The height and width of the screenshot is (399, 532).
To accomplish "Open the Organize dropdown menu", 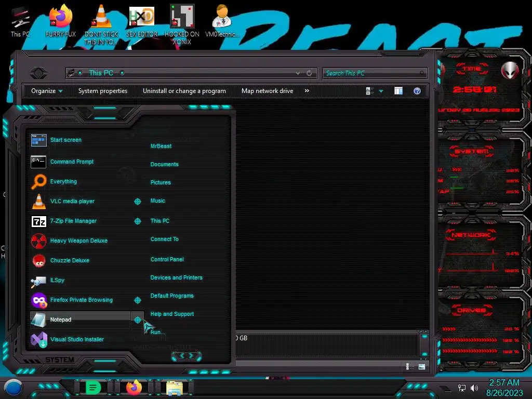I will point(47,91).
